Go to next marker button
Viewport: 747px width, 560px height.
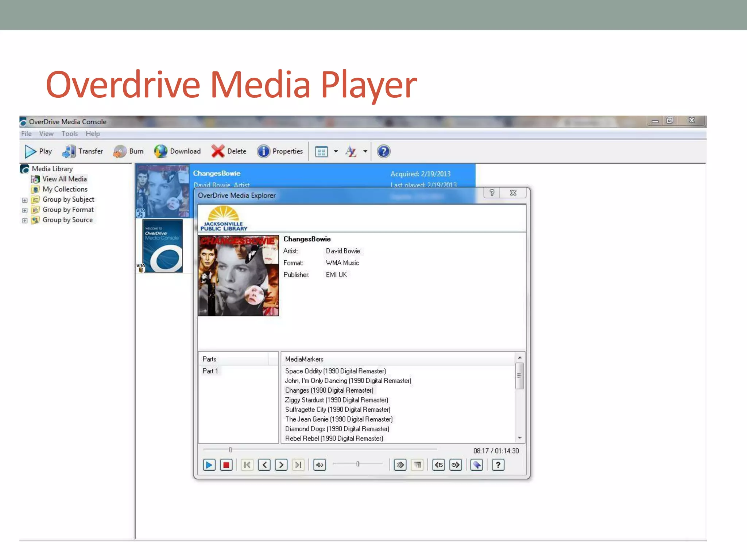point(281,465)
